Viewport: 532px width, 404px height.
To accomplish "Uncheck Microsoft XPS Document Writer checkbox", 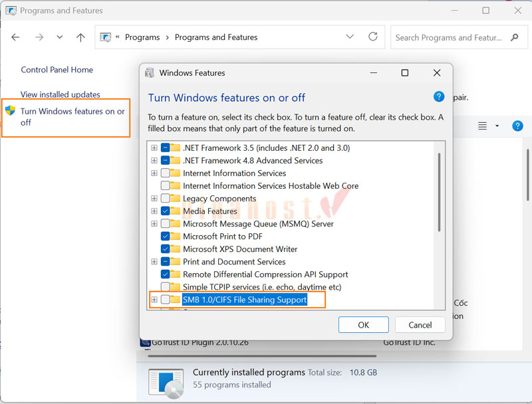I will click(x=165, y=249).
